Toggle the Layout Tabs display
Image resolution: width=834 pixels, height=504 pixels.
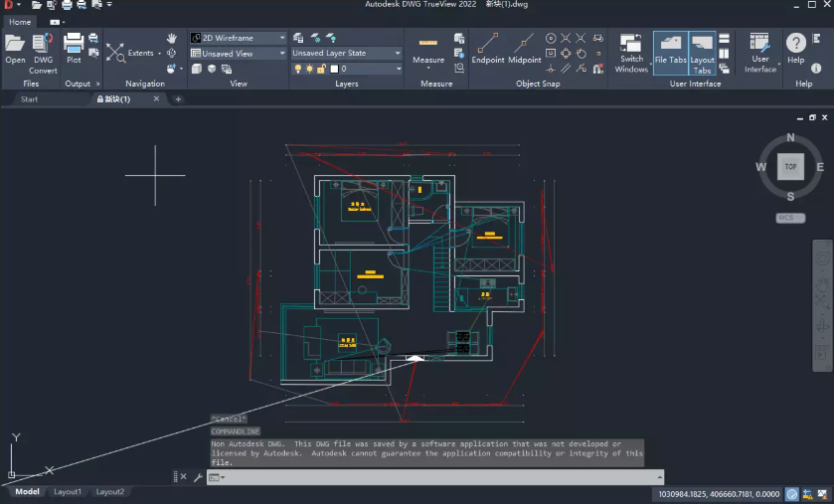click(702, 52)
